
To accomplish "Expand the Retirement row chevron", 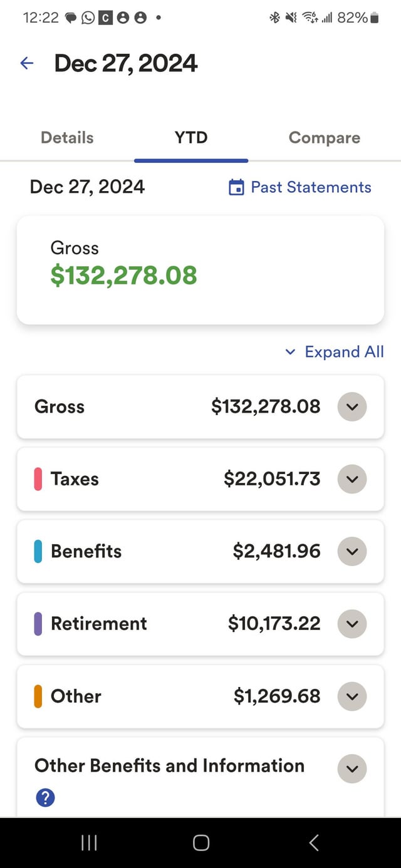I will tap(352, 624).
